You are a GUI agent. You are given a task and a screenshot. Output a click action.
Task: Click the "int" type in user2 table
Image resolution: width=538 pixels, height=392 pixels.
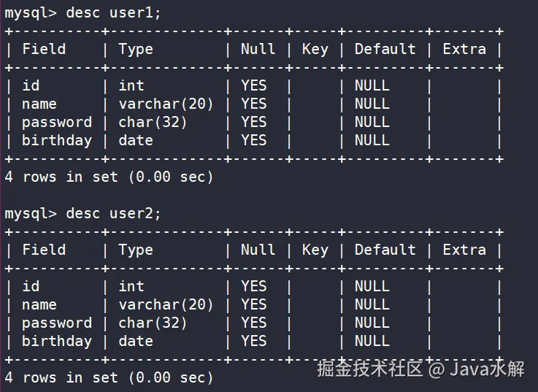pos(131,286)
